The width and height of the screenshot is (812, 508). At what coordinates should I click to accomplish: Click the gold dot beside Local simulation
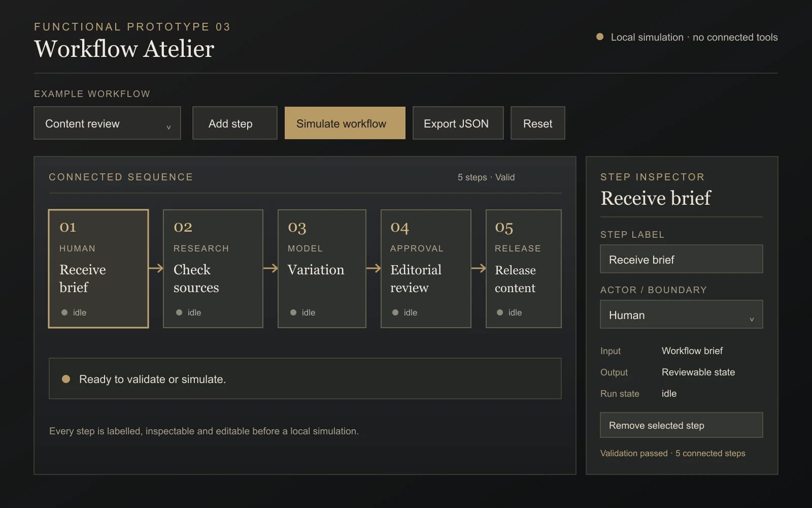click(x=600, y=37)
